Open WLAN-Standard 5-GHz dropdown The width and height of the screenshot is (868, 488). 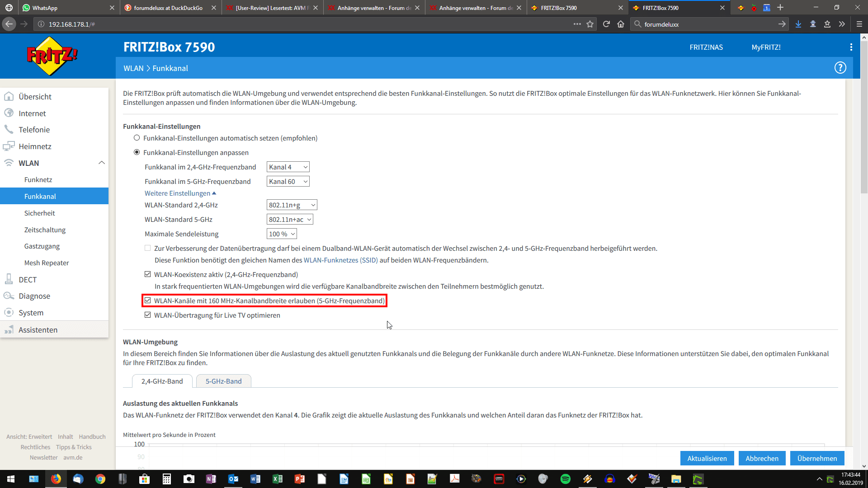pyautogui.click(x=290, y=220)
